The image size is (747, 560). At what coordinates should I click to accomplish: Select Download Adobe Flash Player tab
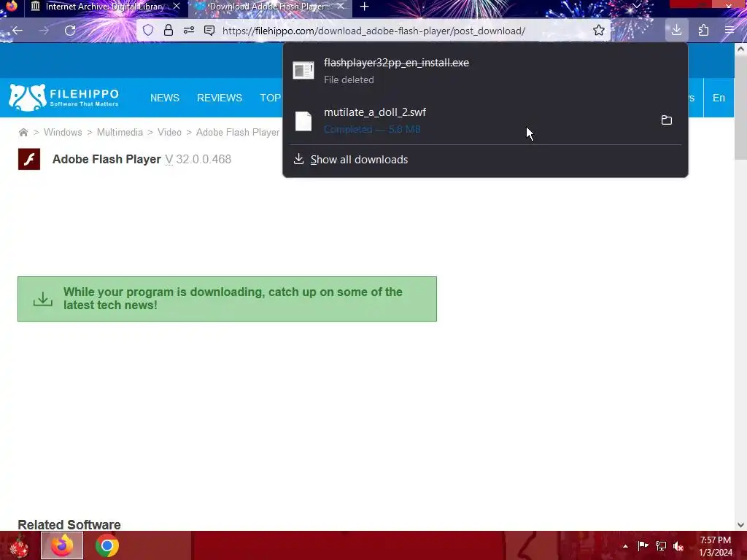[x=269, y=7]
